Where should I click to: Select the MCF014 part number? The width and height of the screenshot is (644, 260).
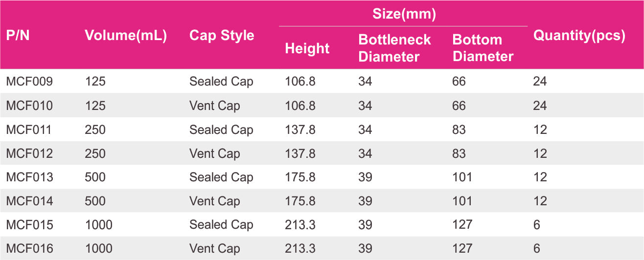[x=29, y=201]
